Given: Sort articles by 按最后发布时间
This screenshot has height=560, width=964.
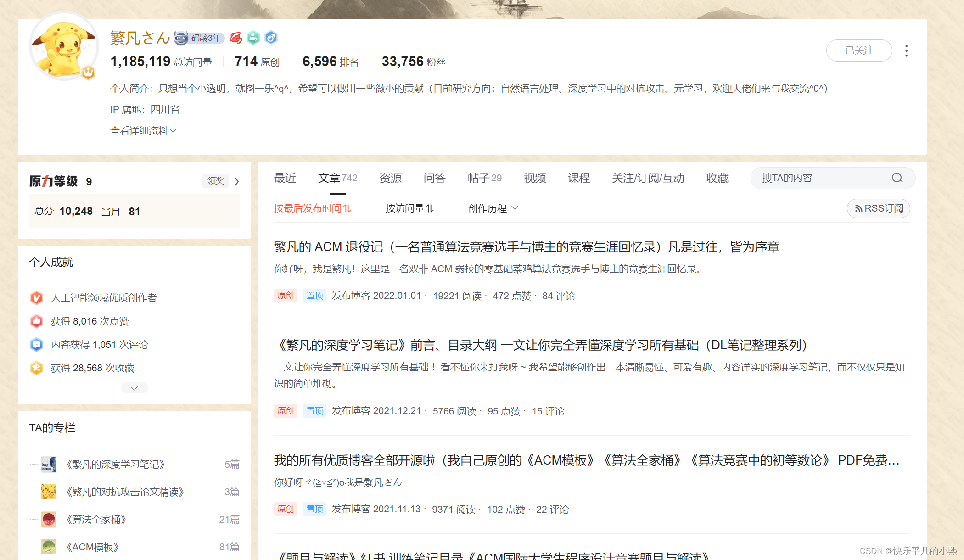Looking at the screenshot, I should (x=312, y=208).
